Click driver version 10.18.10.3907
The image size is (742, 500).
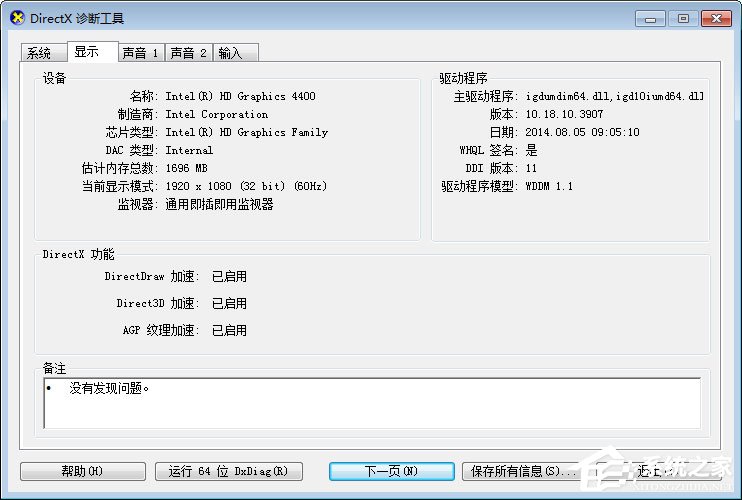click(564, 114)
